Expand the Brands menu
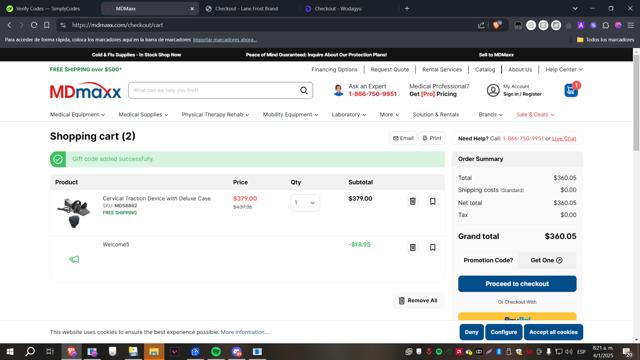Screen dimensions: 640x360 pos(490,115)
